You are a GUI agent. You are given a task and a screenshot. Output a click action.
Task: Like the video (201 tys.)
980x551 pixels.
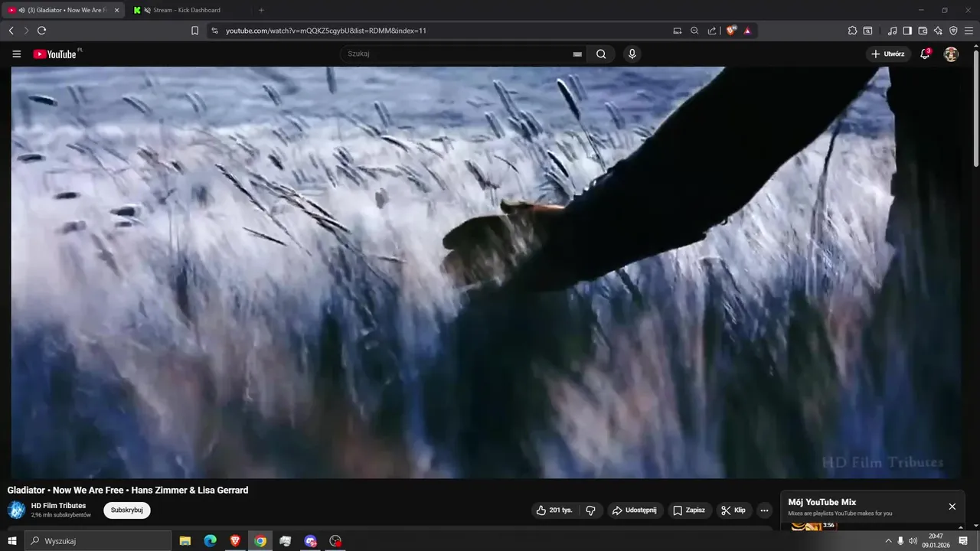click(554, 510)
